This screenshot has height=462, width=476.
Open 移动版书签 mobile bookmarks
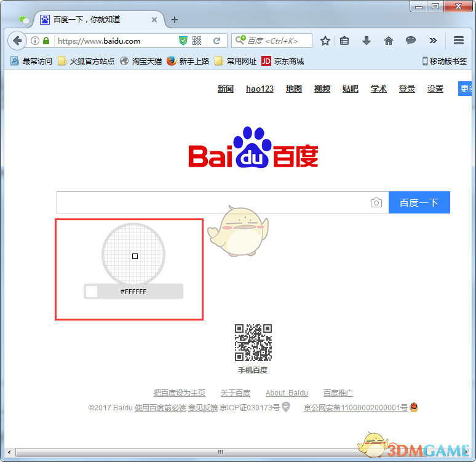445,62
